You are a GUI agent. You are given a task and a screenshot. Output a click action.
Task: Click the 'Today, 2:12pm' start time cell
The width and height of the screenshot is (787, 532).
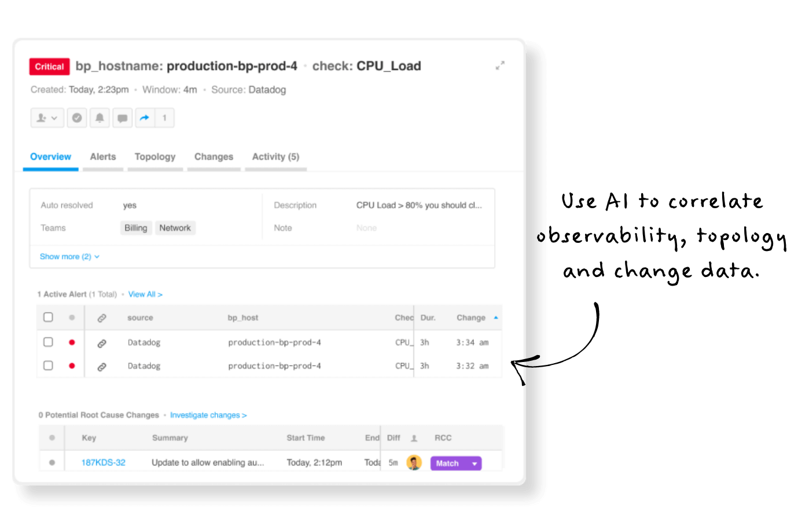(314, 463)
